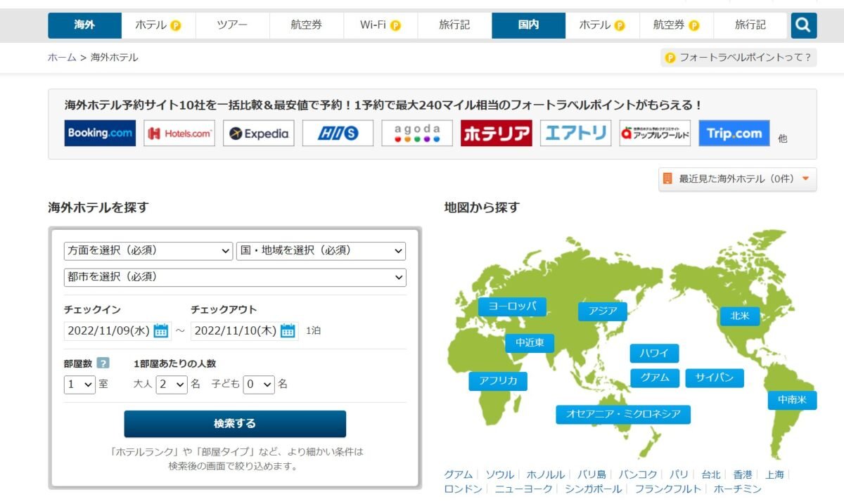Screen dimensions: 844x504
Task: Click the 検索する search button
Action: (x=234, y=424)
